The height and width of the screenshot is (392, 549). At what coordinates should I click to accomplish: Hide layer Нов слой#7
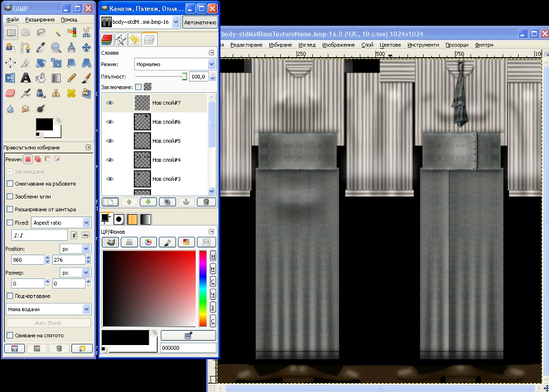pos(110,103)
